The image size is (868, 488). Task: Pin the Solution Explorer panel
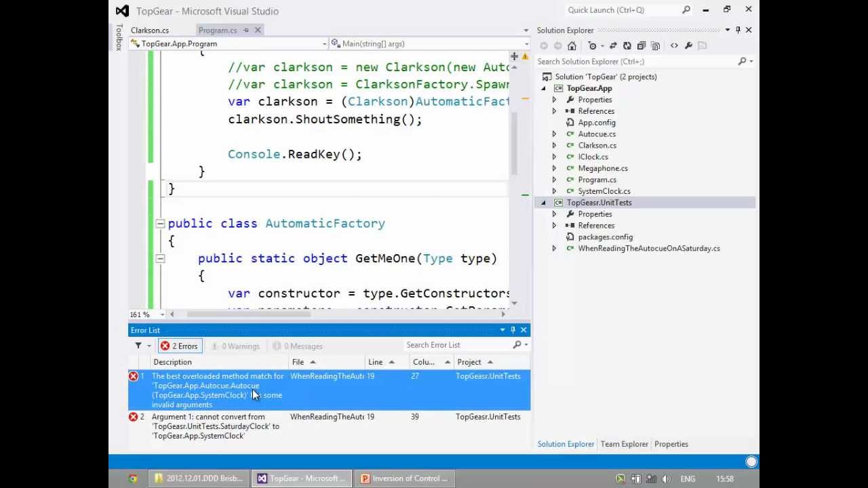(738, 30)
